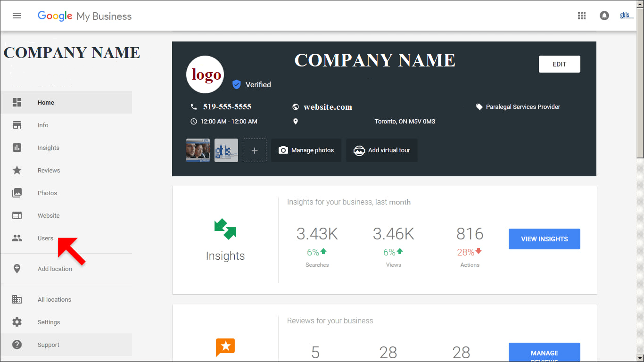Click "Reviews for your business" heading

(330, 321)
